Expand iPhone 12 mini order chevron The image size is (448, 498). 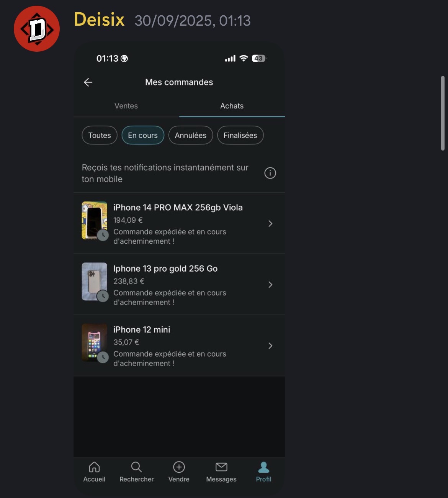[x=270, y=346]
